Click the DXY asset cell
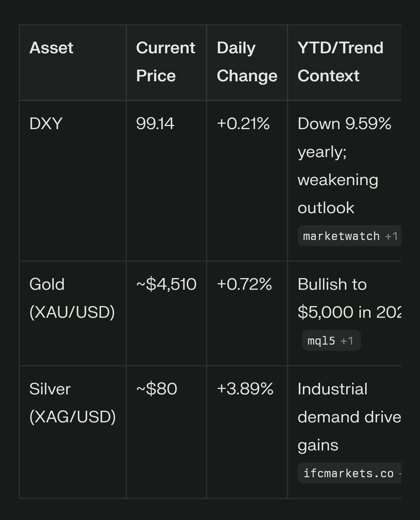 (46, 124)
